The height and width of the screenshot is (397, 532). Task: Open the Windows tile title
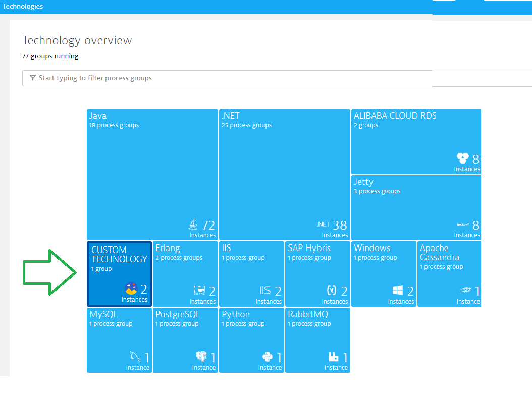(x=372, y=249)
